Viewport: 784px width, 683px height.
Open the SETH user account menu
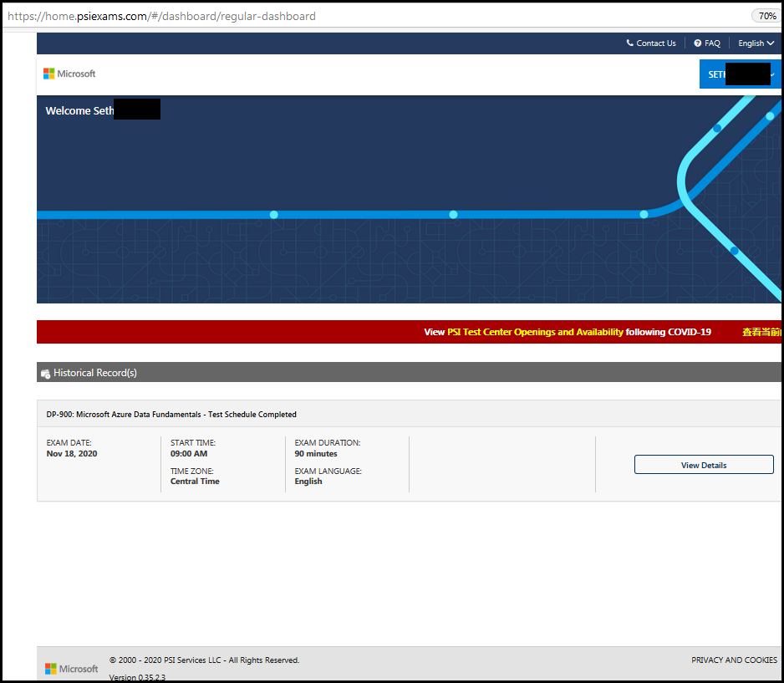coord(740,74)
